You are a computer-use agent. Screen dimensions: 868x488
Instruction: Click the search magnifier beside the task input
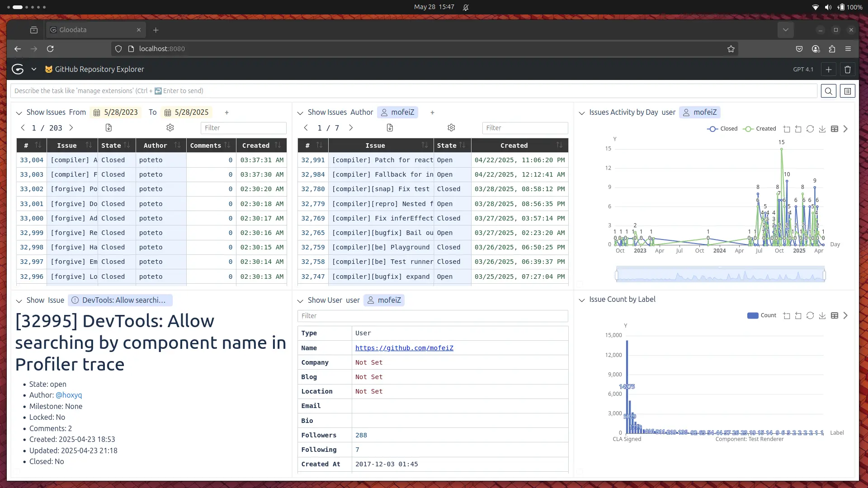[829, 91]
